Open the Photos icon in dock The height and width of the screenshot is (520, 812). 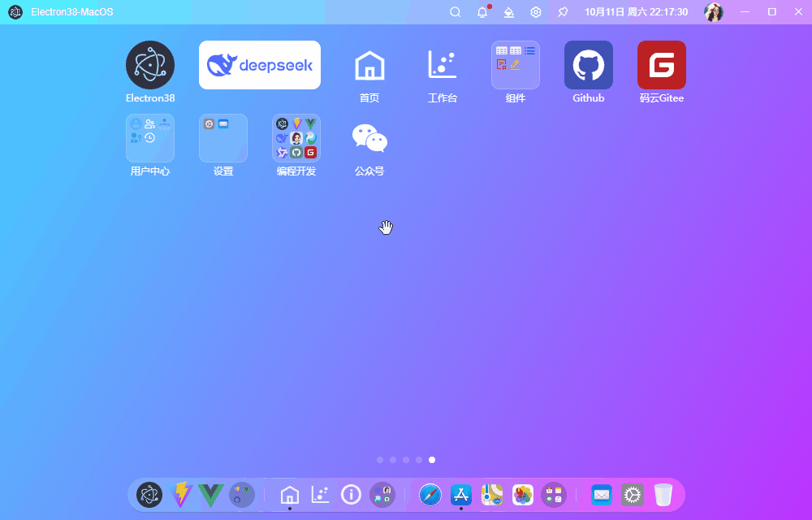[x=522, y=495]
